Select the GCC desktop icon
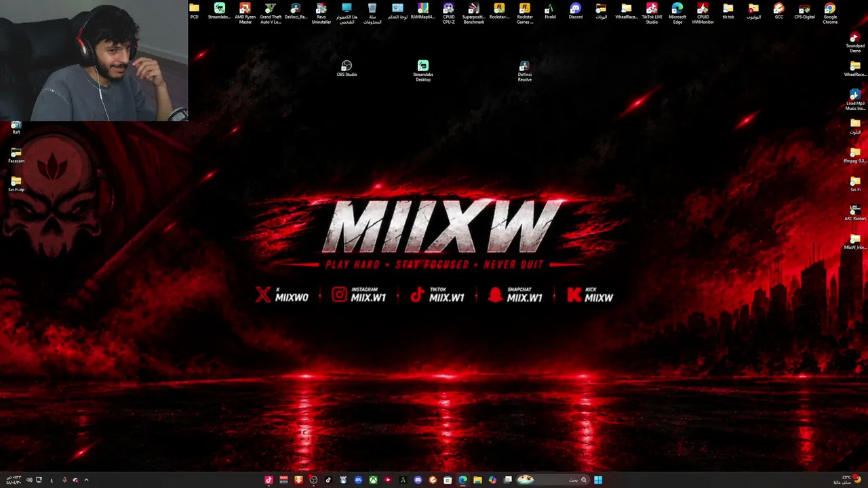Screen dimensions: 868x488 click(779, 11)
